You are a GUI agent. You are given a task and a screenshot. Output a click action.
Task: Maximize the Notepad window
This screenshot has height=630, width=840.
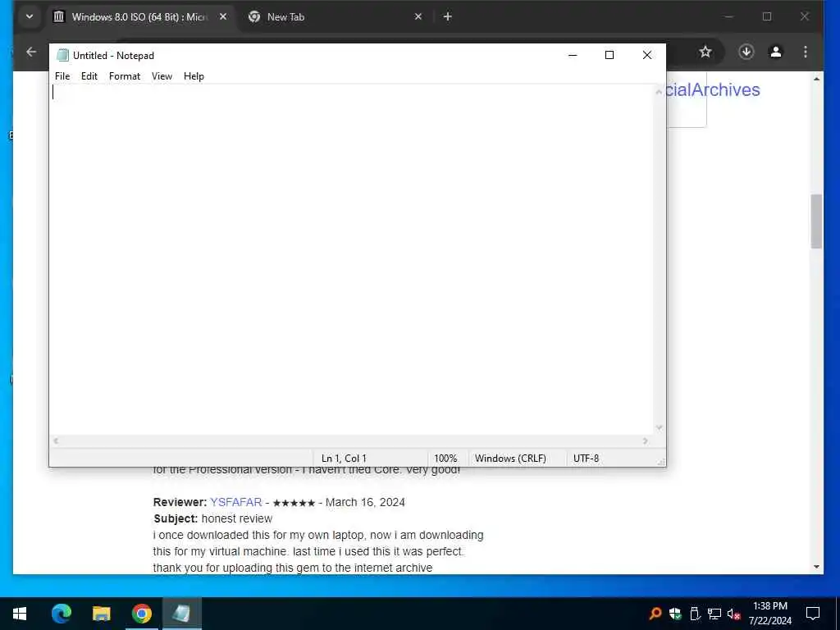(x=609, y=55)
